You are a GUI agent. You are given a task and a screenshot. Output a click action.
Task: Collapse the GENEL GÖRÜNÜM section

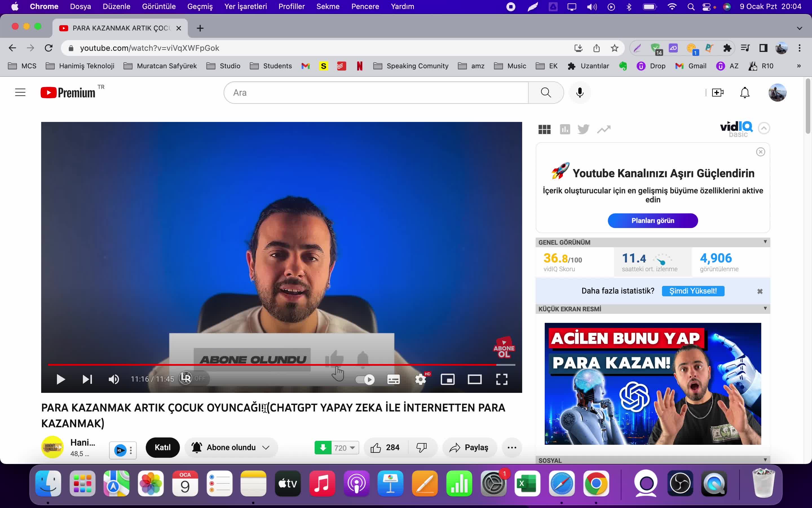click(765, 242)
